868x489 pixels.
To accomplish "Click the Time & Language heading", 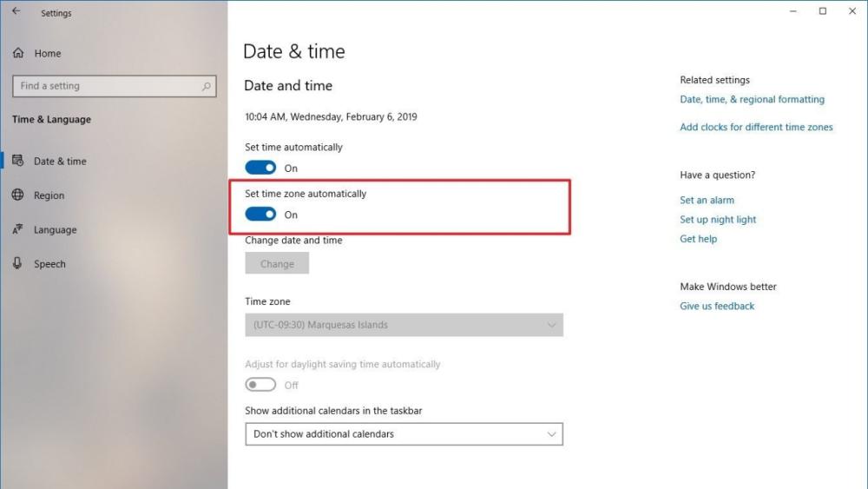I will tap(51, 119).
